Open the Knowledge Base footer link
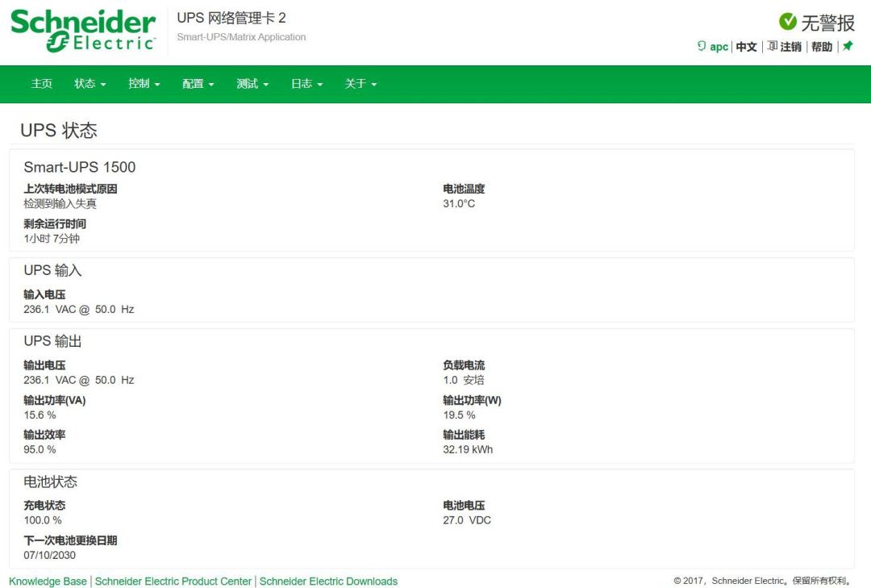Viewport: 871px width, 588px height. pos(48,582)
